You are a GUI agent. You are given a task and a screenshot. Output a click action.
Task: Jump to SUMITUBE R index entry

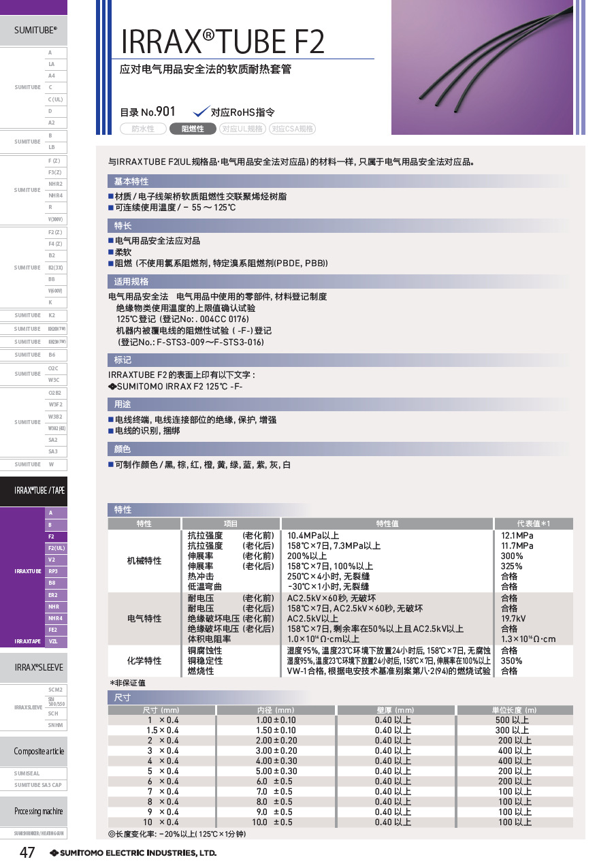pos(56,207)
